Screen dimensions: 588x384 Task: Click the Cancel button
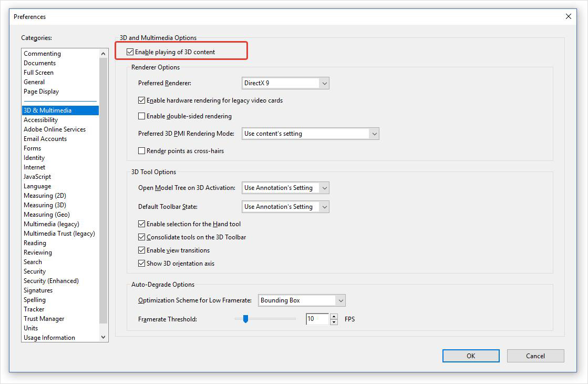coord(535,356)
